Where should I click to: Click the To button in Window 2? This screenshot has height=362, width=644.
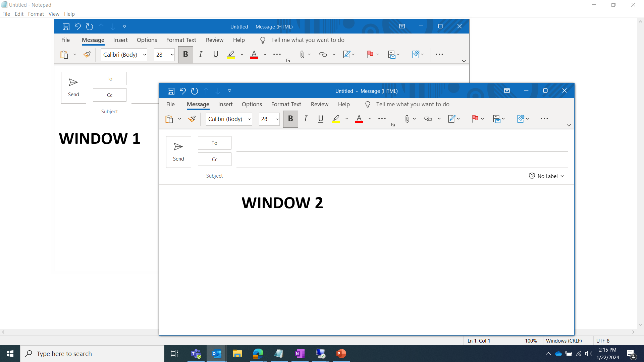214,142
